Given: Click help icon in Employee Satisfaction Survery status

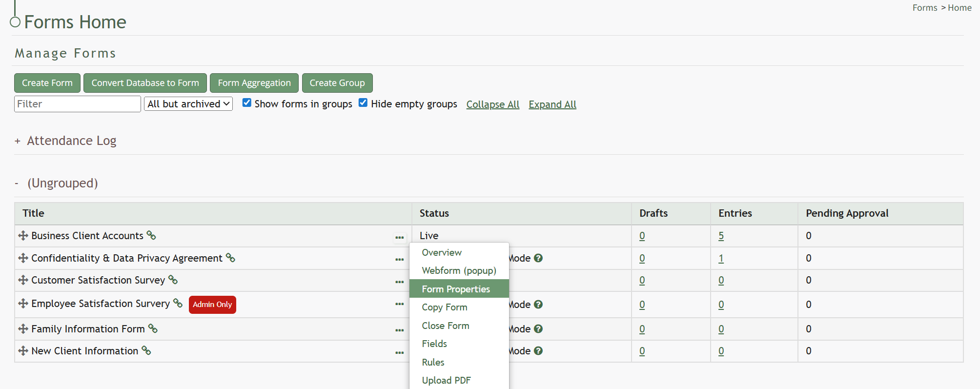Looking at the screenshot, I should click(538, 305).
